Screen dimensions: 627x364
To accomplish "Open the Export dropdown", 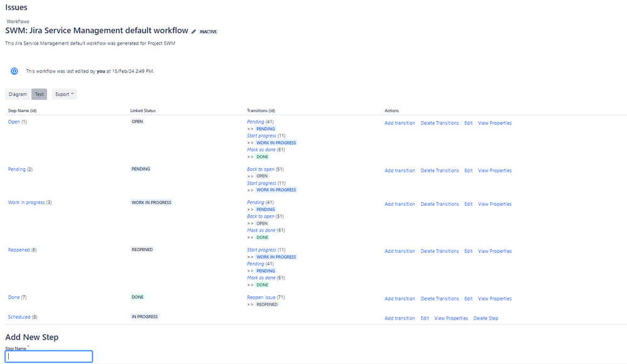I will point(65,94).
